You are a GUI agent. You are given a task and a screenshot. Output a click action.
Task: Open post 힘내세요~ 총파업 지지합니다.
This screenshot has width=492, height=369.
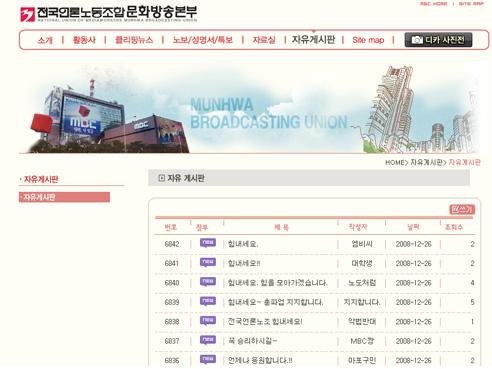275,302
